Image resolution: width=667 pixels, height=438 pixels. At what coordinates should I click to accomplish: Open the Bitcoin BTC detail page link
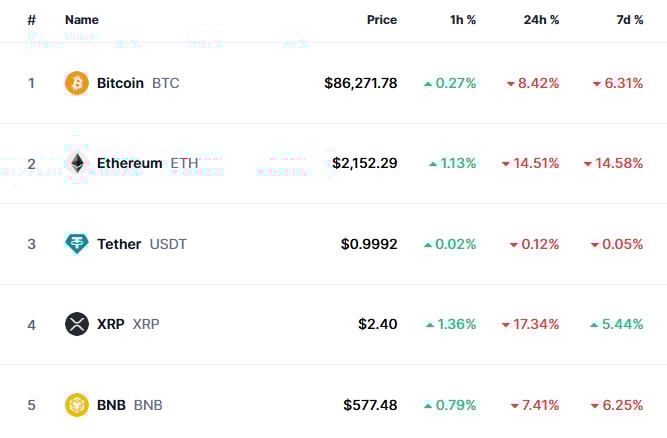click(138, 83)
